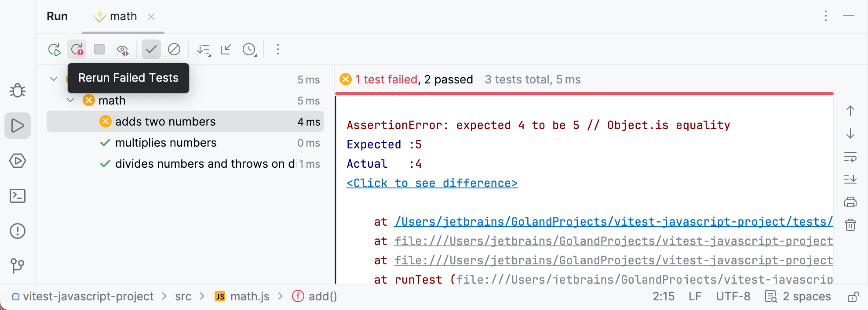Print the test output
This screenshot has width=868, height=310.
coord(850,202)
